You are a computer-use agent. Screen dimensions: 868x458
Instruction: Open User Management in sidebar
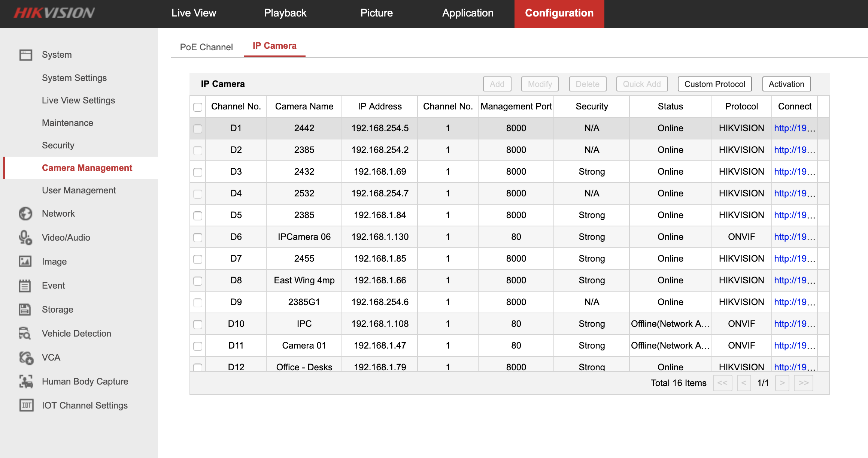tap(79, 190)
